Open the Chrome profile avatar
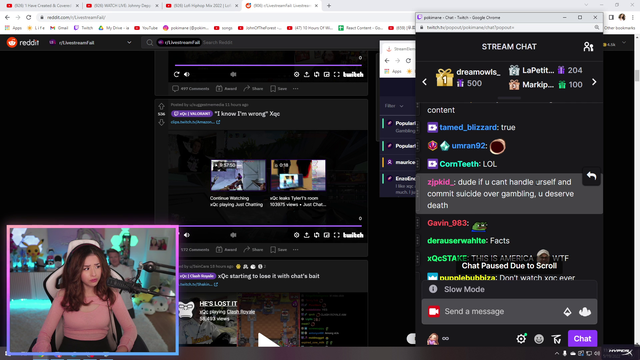 pyautogui.click(x=622, y=17)
